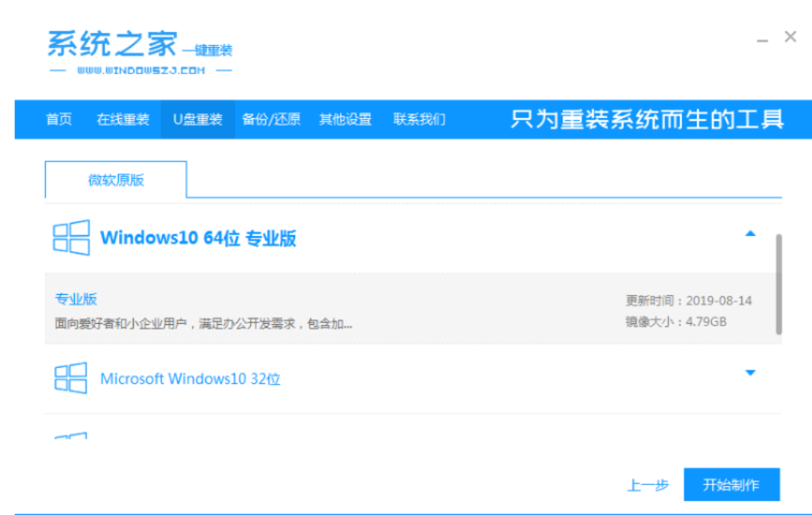The width and height of the screenshot is (812, 515).
Task: Minimize the 系统之家 window
Action: tap(762, 39)
